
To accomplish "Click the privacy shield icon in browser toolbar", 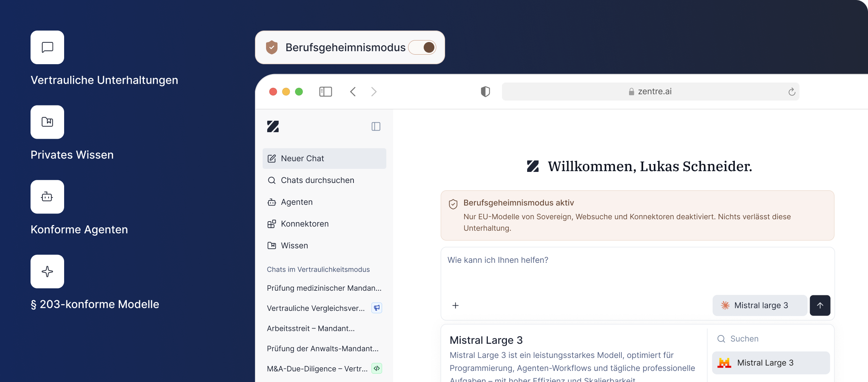I will 485,92.
